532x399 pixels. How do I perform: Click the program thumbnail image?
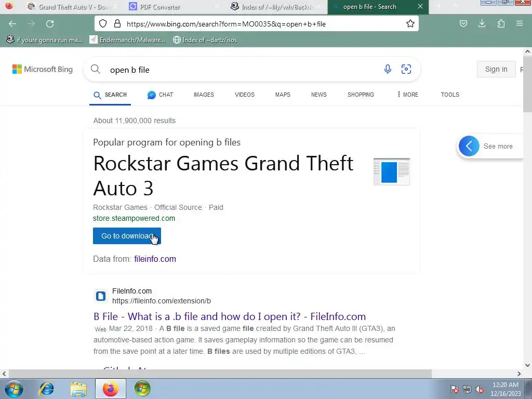point(392,171)
